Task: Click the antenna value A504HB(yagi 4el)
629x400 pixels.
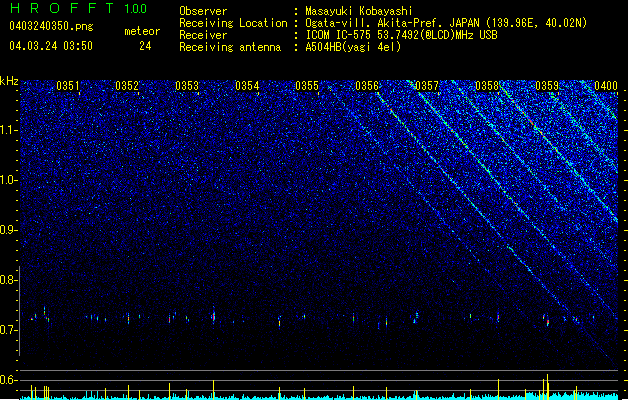Action: click(353, 47)
